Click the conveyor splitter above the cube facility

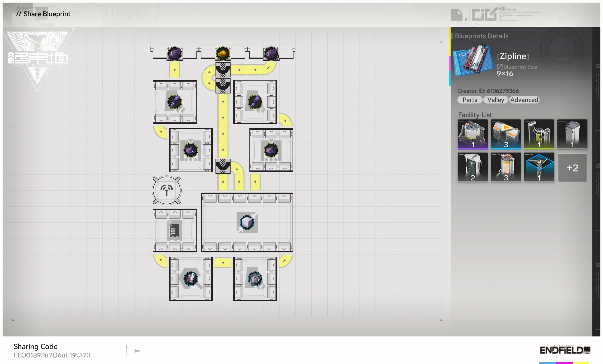223,166
